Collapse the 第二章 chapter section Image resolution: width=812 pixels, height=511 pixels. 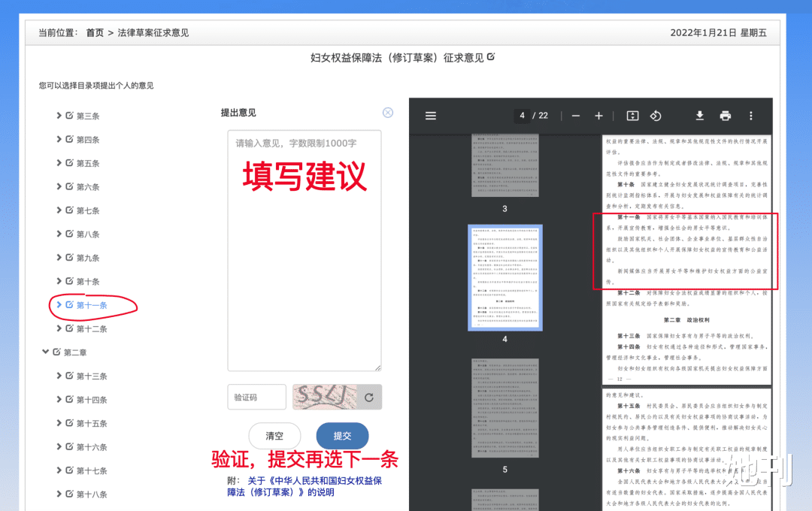tap(45, 352)
